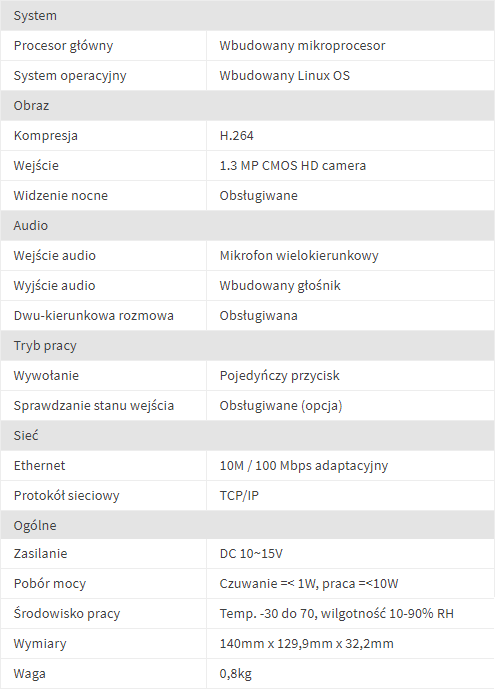Select the Tryb pracy section header
495x689 pixels.
(x=247, y=346)
